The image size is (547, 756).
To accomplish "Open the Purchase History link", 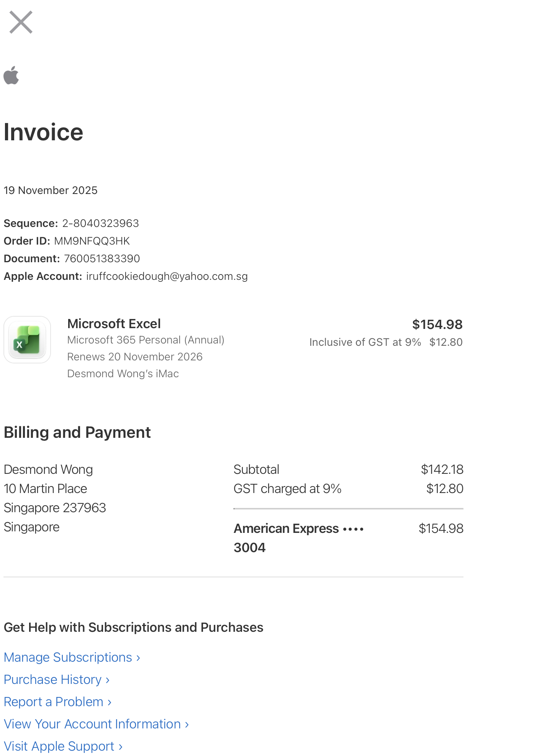I will coord(57,679).
